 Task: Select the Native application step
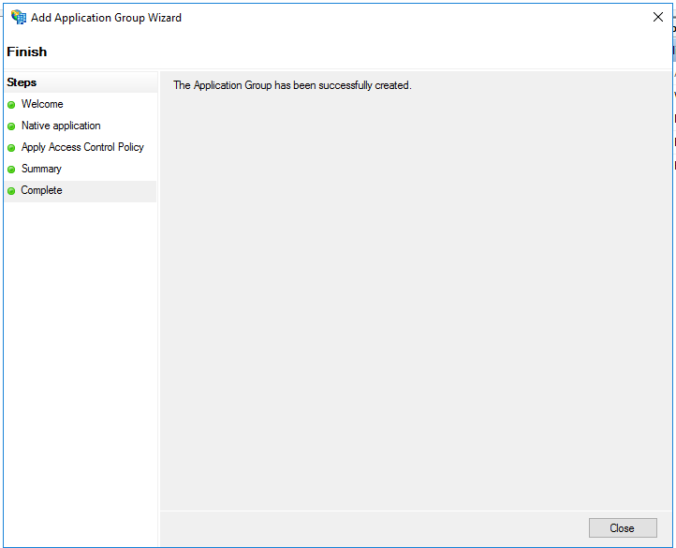[x=61, y=125]
